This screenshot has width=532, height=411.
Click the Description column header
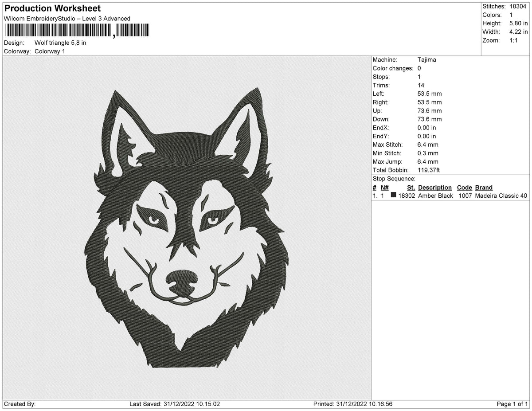pos(435,187)
